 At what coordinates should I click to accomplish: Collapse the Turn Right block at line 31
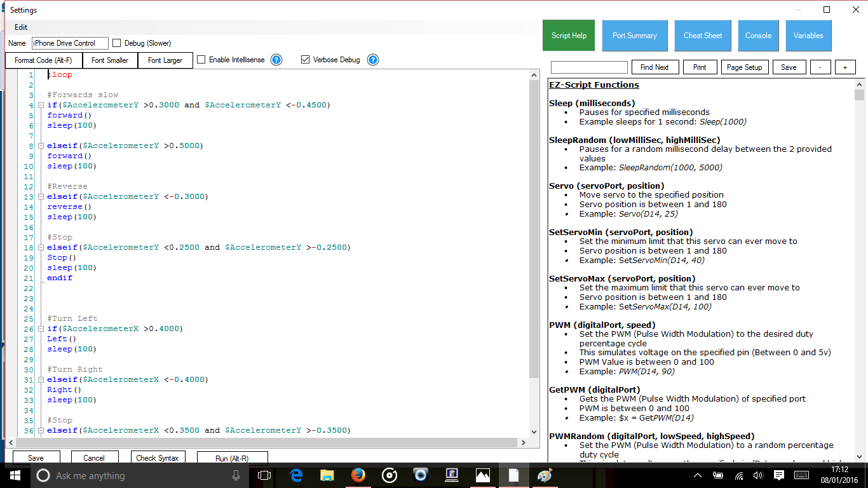(41, 380)
